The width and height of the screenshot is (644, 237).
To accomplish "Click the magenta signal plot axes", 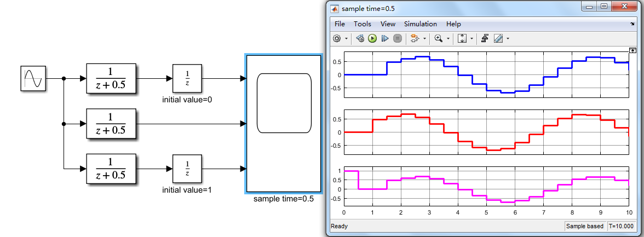I will (486, 186).
